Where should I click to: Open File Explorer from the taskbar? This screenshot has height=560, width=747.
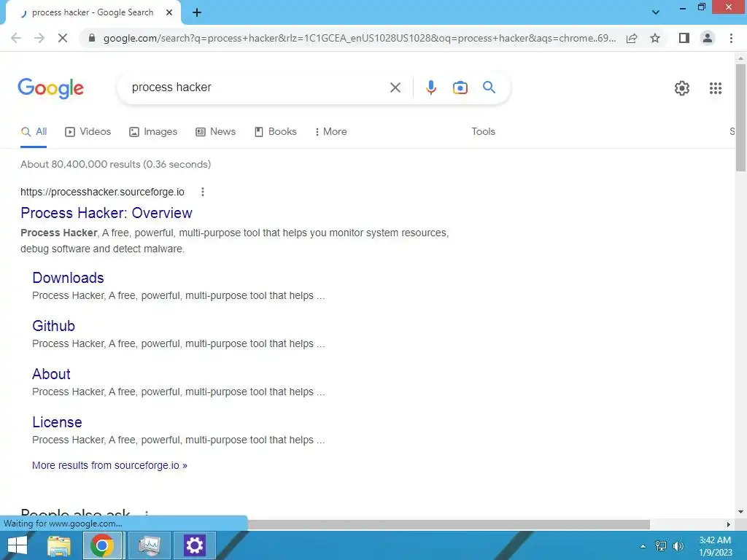click(59, 545)
